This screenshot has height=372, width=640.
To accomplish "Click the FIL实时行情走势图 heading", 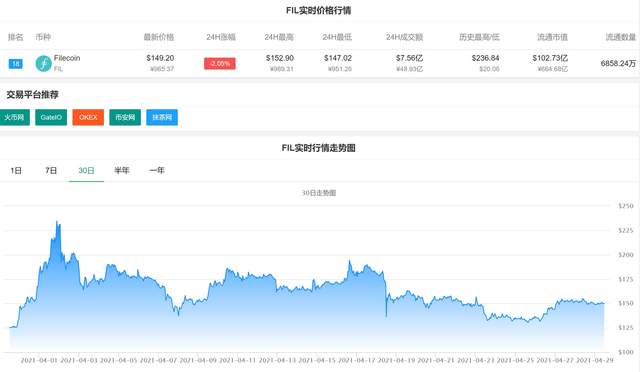I will click(318, 148).
